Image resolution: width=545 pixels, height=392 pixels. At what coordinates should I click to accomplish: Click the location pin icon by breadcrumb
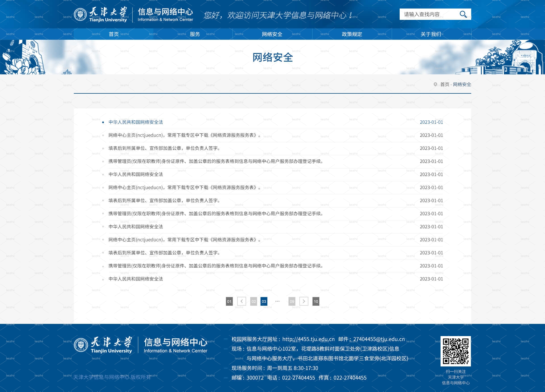435,84
